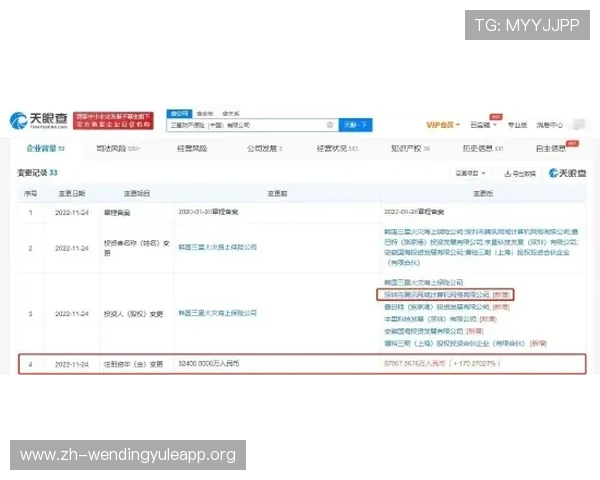The height and width of the screenshot is (480, 600).
Task: Select the 变更前 column header
Action: point(277,194)
